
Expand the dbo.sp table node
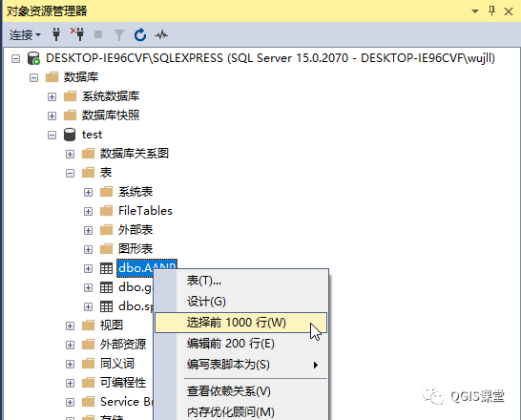(88, 306)
